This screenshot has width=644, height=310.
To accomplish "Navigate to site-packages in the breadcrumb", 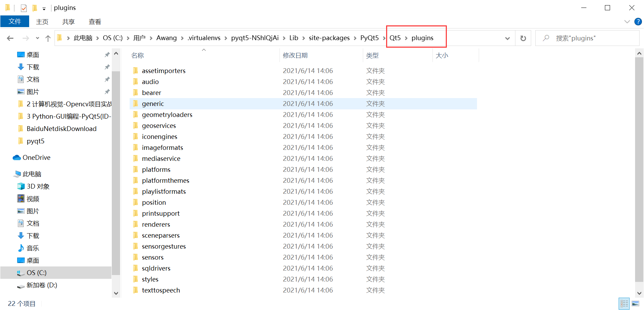I will 329,38.
